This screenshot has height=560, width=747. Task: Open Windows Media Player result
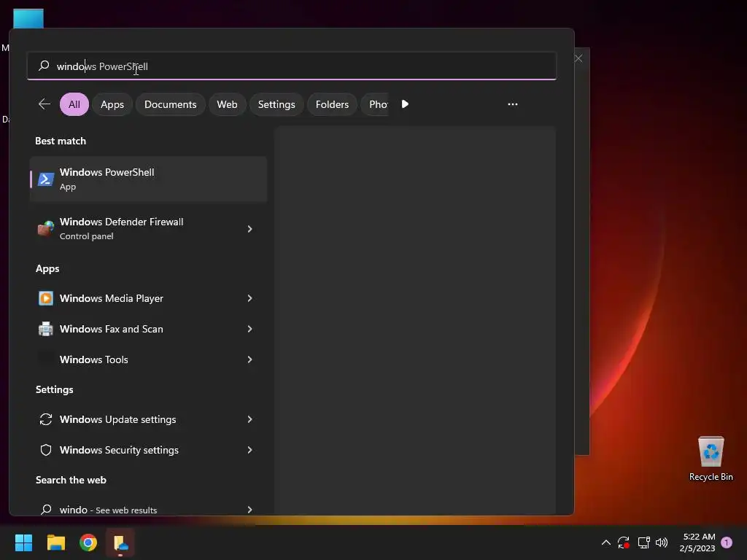pyautogui.click(x=148, y=298)
